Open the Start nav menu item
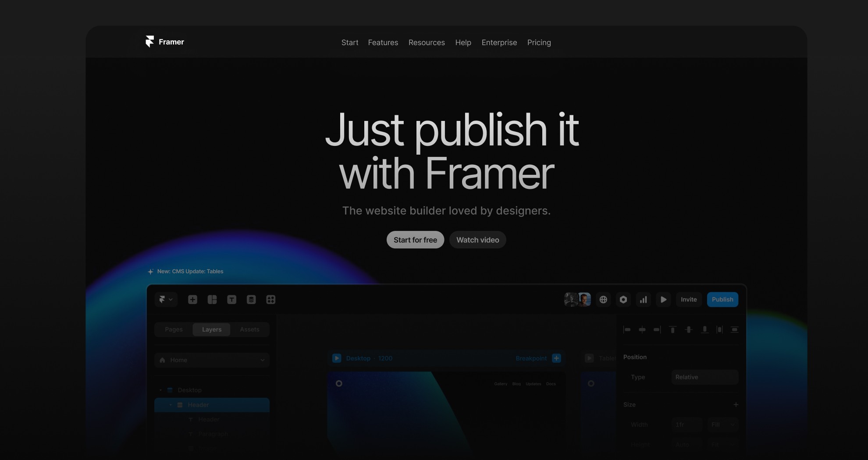The height and width of the screenshot is (460, 868). (x=350, y=42)
